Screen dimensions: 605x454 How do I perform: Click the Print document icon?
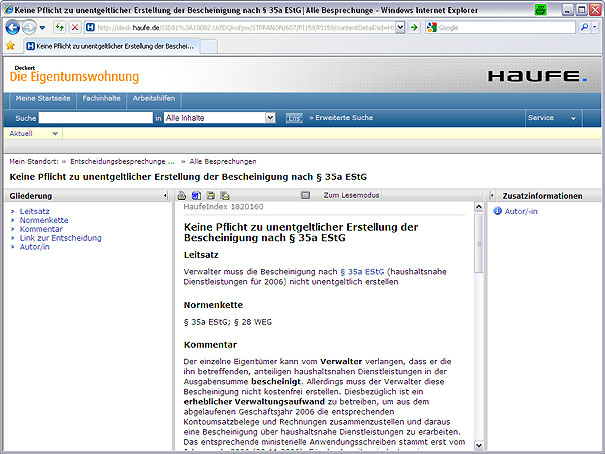pos(181,196)
